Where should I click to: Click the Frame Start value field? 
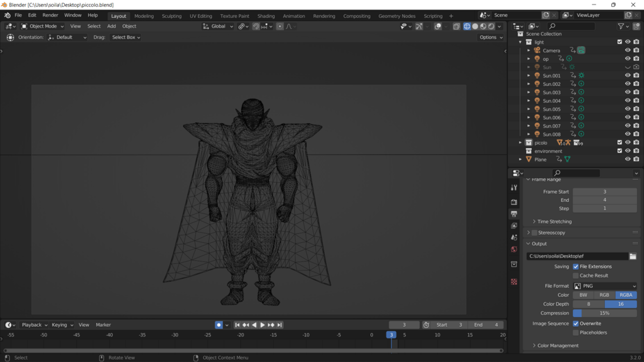click(605, 192)
